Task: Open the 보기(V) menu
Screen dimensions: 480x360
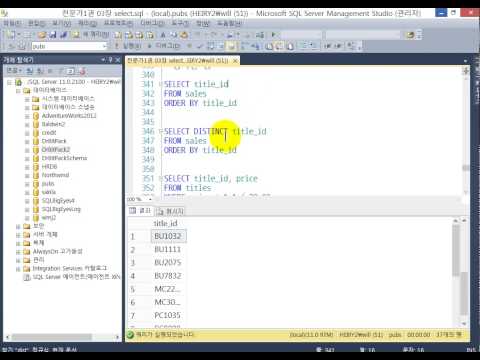Action: click(62, 23)
